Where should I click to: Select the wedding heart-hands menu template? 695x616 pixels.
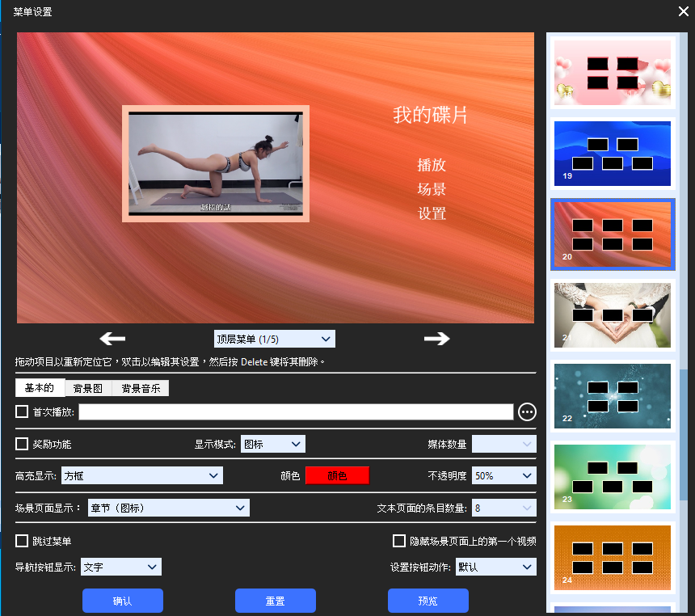tap(612, 315)
